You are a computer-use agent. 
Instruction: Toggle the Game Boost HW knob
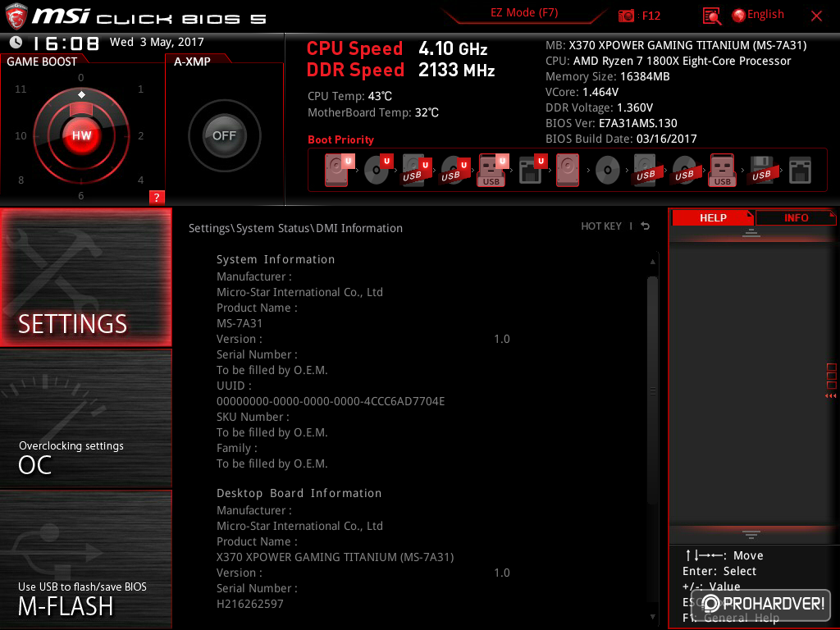(81, 135)
